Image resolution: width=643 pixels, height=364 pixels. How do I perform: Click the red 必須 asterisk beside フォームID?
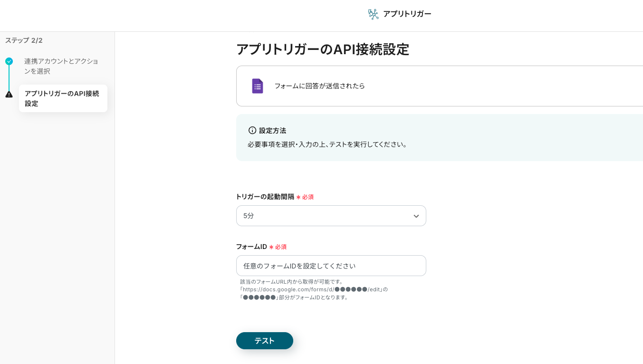(x=271, y=247)
